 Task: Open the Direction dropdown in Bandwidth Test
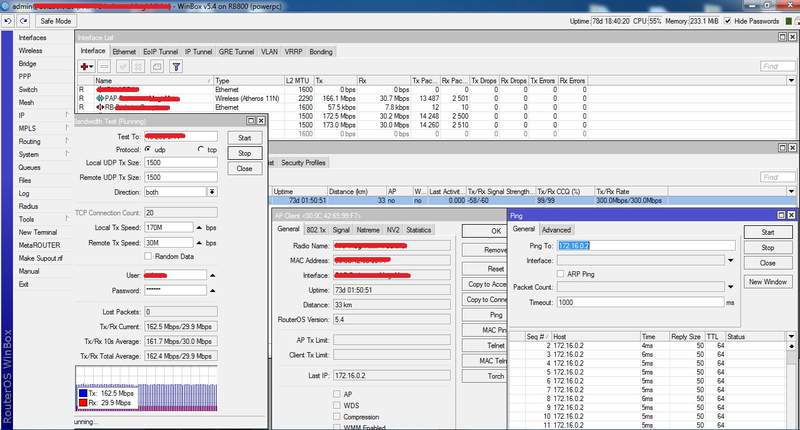click(211, 191)
